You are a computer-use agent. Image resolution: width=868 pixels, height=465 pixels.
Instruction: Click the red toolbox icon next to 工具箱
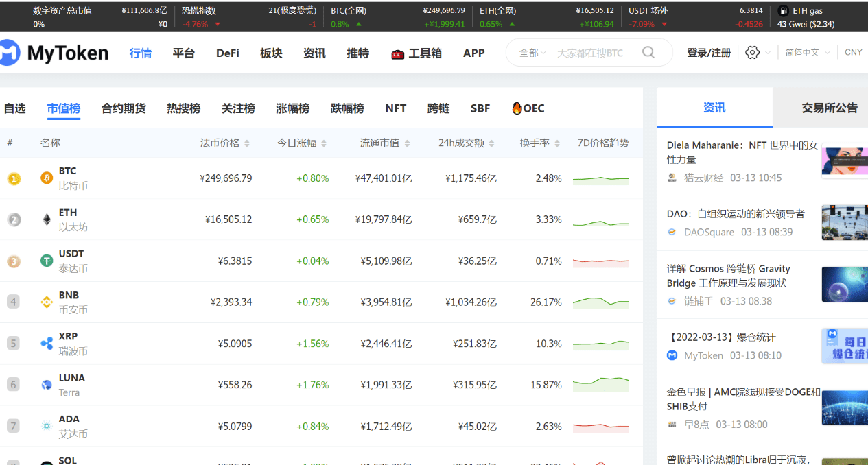coord(397,52)
